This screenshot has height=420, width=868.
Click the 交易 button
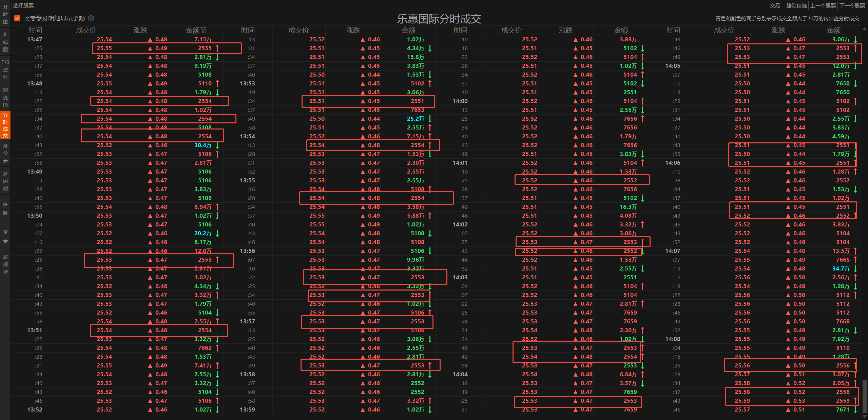click(775, 5)
